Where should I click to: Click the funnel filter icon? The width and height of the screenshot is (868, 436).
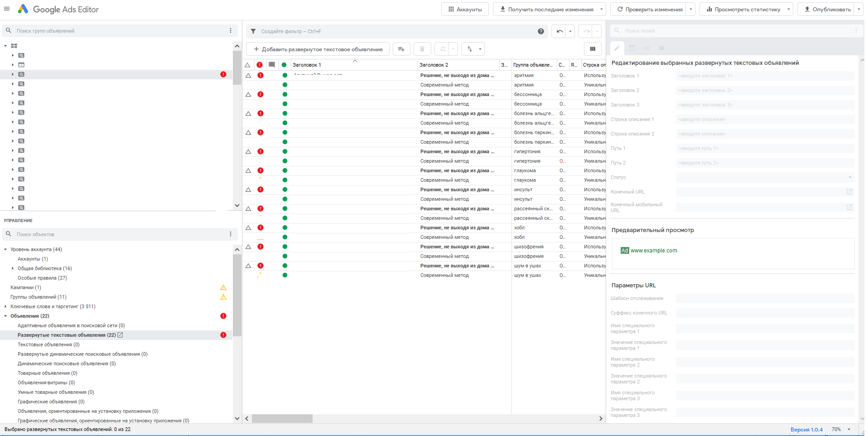(x=253, y=31)
